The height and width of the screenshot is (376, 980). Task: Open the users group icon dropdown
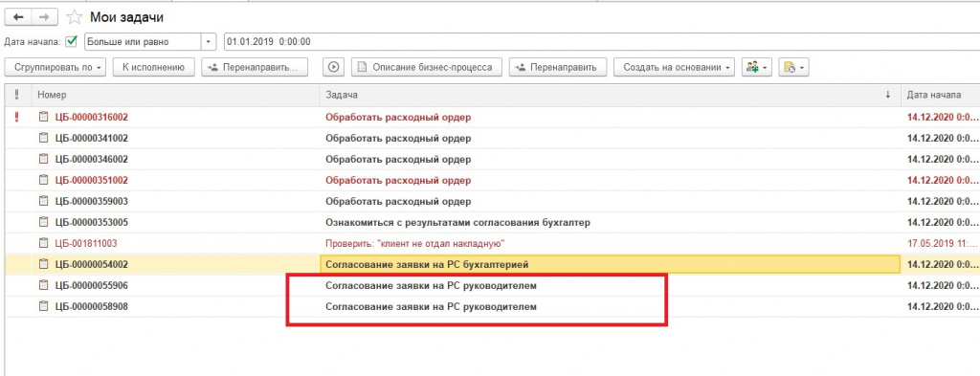tap(757, 67)
